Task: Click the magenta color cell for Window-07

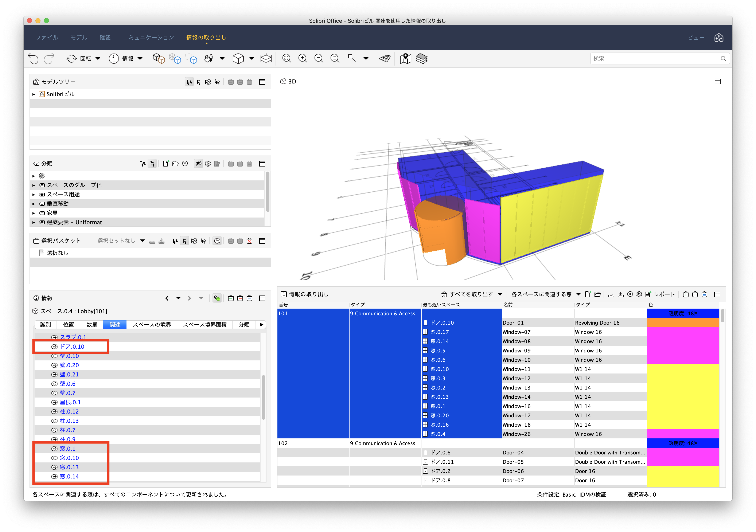Action: [x=683, y=332]
